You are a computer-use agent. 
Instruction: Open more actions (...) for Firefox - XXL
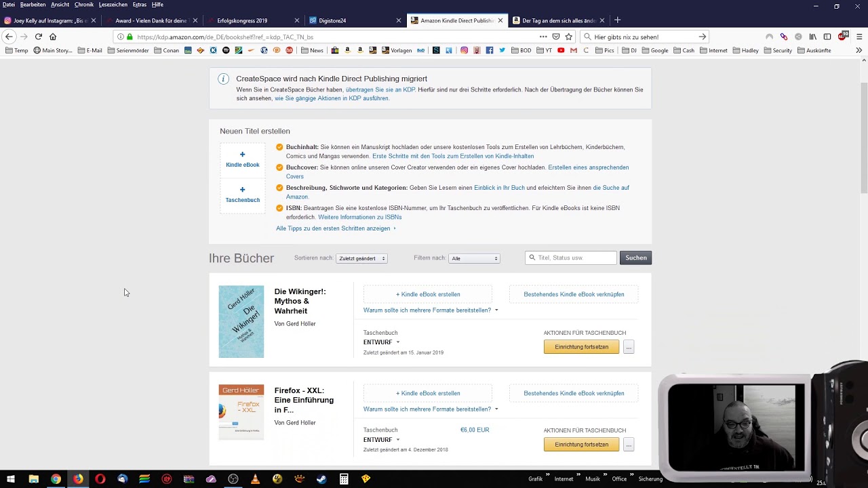[x=629, y=445]
